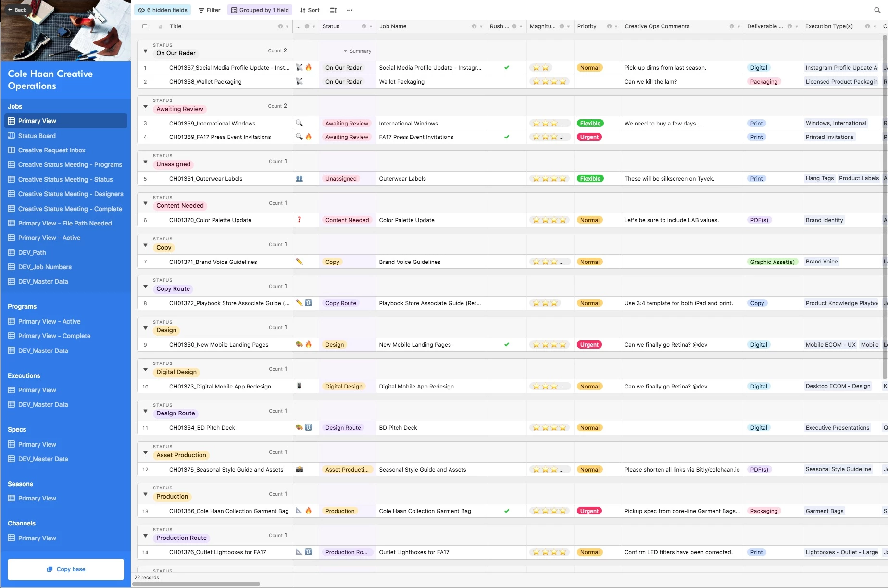Collapse the Asset Production group

(145, 452)
